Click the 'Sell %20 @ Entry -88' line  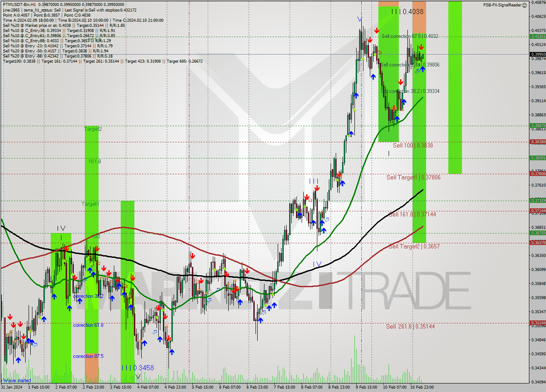tap(58, 56)
